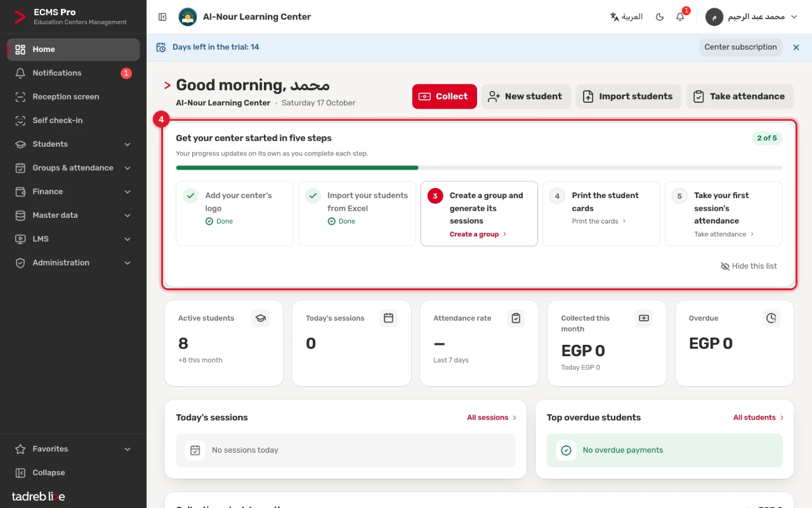Viewport: 812px width, 508px height.
Task: Open the notifications bell in header
Action: pyautogui.click(x=680, y=17)
